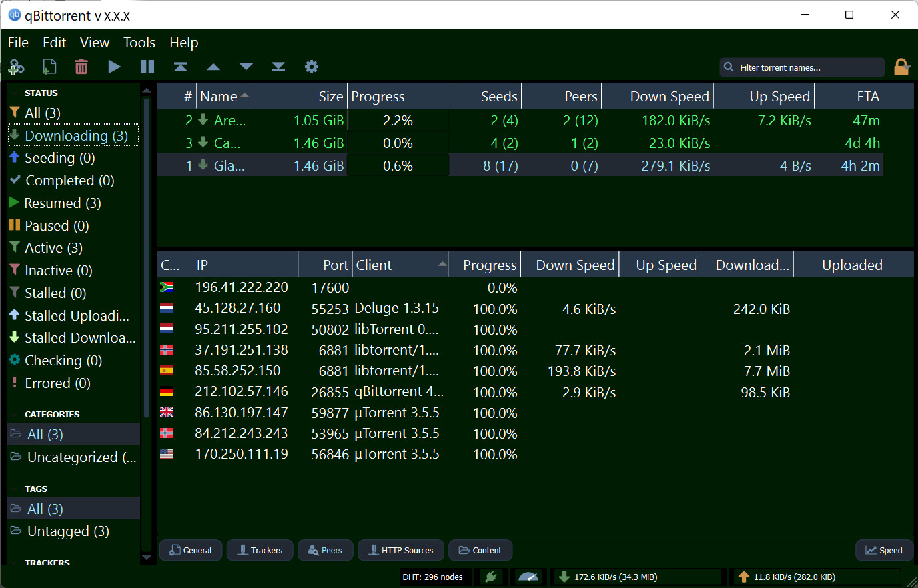Select the torrent row starting with Gla...
The height and width of the screenshot is (588, 918).
(520, 165)
